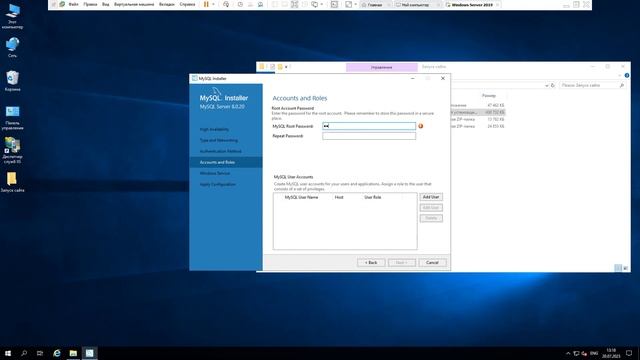Select the Запуск сайта folder on desktop

click(12, 182)
